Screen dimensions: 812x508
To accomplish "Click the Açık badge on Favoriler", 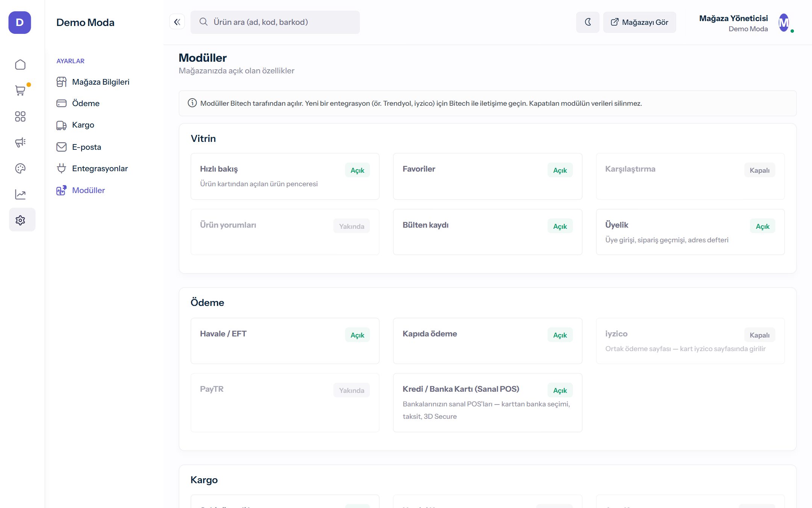I will 560,170.
